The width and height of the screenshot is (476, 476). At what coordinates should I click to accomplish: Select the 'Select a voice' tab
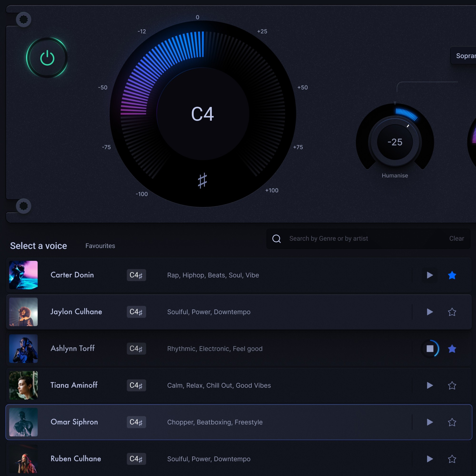click(x=38, y=246)
